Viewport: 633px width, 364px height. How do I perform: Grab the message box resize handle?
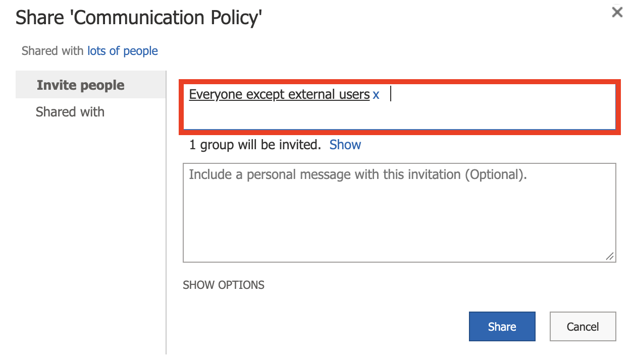[x=610, y=256]
